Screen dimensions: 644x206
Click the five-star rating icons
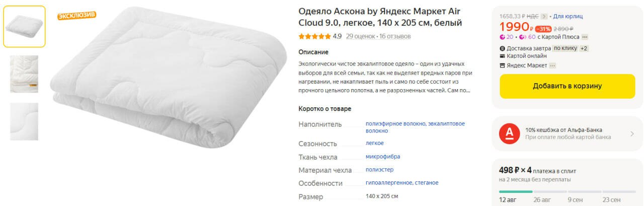point(314,36)
